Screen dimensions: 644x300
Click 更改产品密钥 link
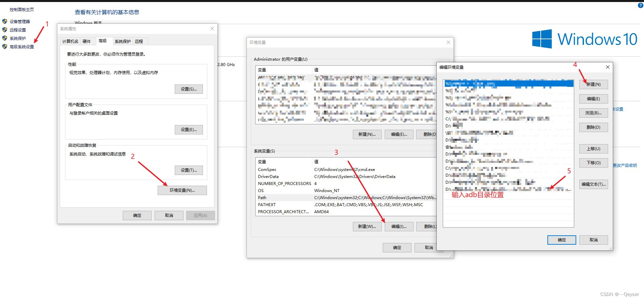click(625, 165)
